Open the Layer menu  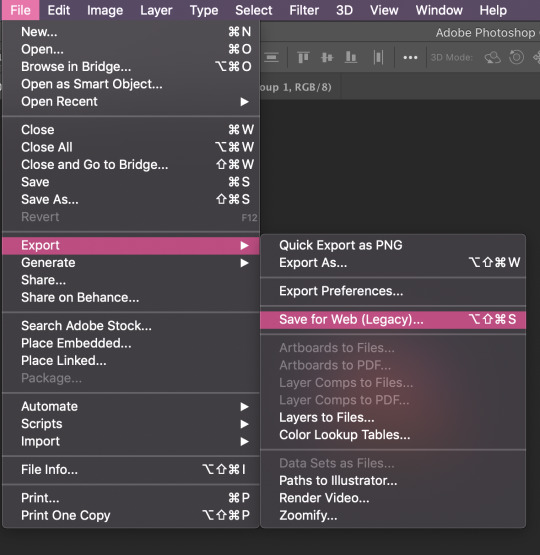point(156,10)
